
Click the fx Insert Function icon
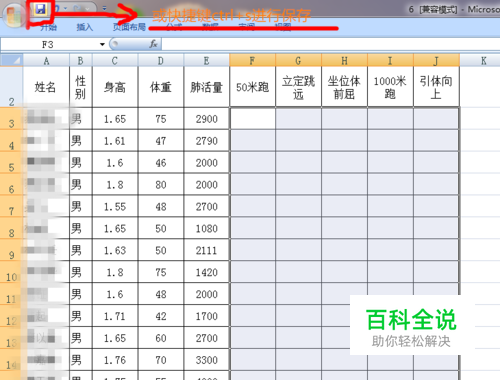click(153, 44)
